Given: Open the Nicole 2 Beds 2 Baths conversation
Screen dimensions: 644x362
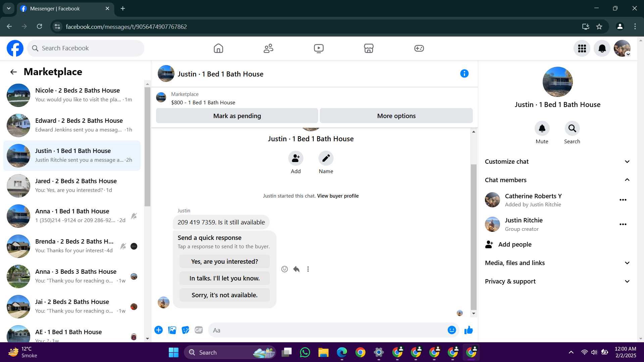Looking at the screenshot, I should (72, 95).
